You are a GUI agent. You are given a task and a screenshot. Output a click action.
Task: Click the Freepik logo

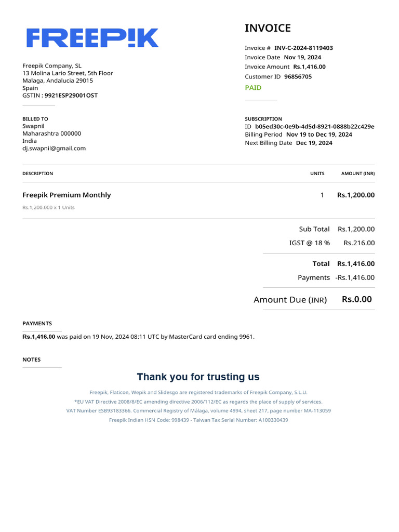(92, 38)
